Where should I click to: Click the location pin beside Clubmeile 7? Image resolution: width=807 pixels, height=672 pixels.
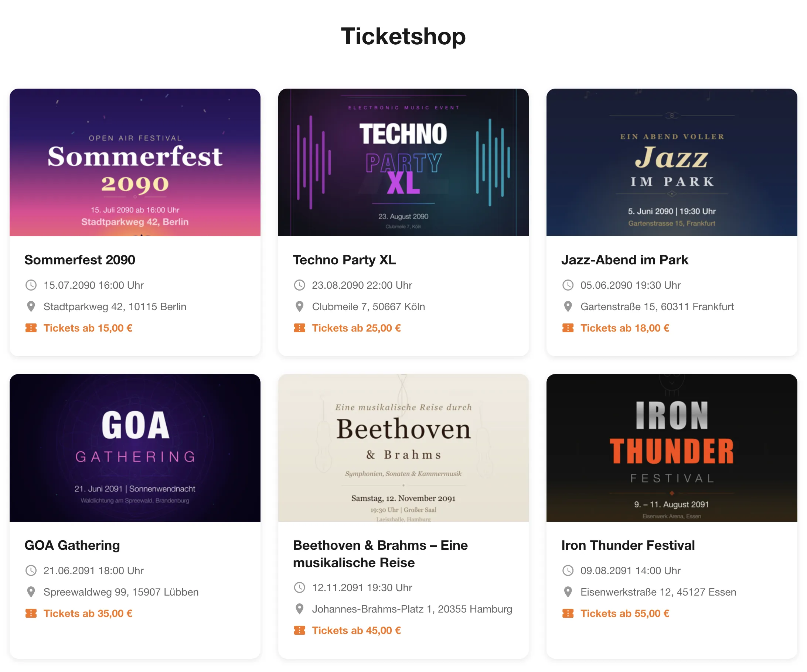pos(299,307)
